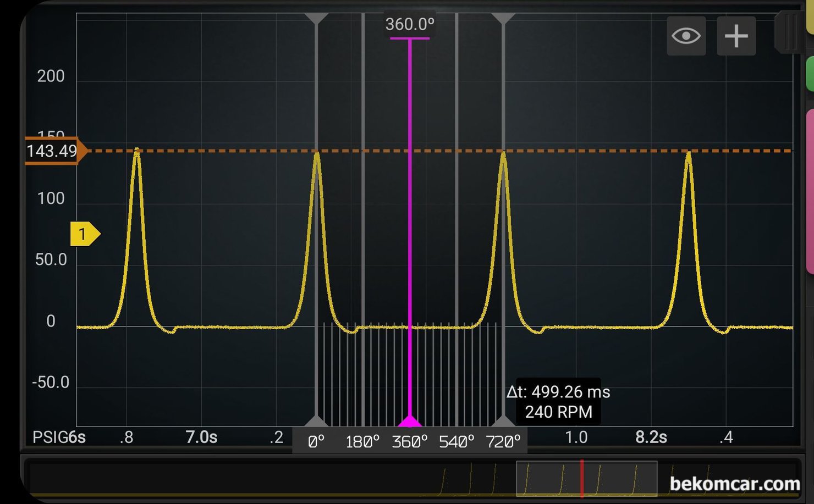The image size is (814, 504).
Task: Open the side drawer grip handle
Action: (789, 32)
